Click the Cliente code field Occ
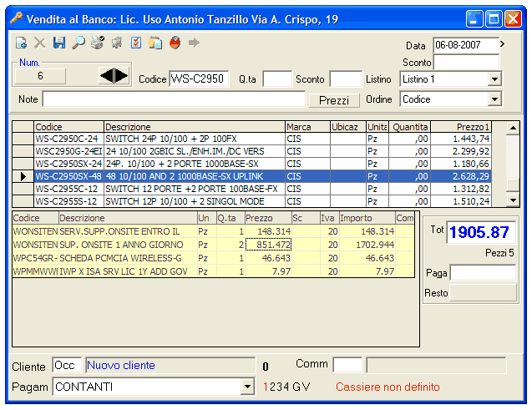Viewport: 532px width, 410px height. (x=67, y=365)
